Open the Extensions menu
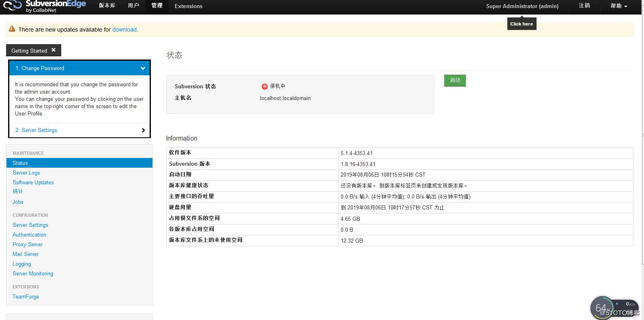Screen dimensions: 644x320 pyautogui.click(x=189, y=6)
